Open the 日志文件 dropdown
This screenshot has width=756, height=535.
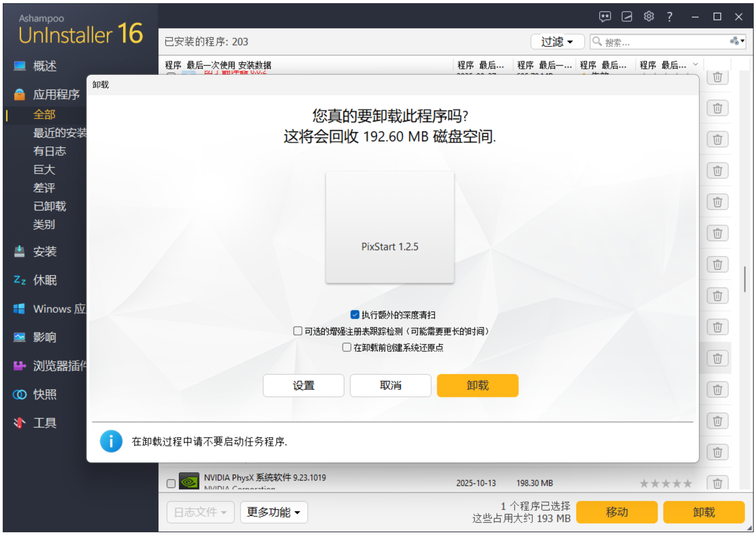(200, 512)
